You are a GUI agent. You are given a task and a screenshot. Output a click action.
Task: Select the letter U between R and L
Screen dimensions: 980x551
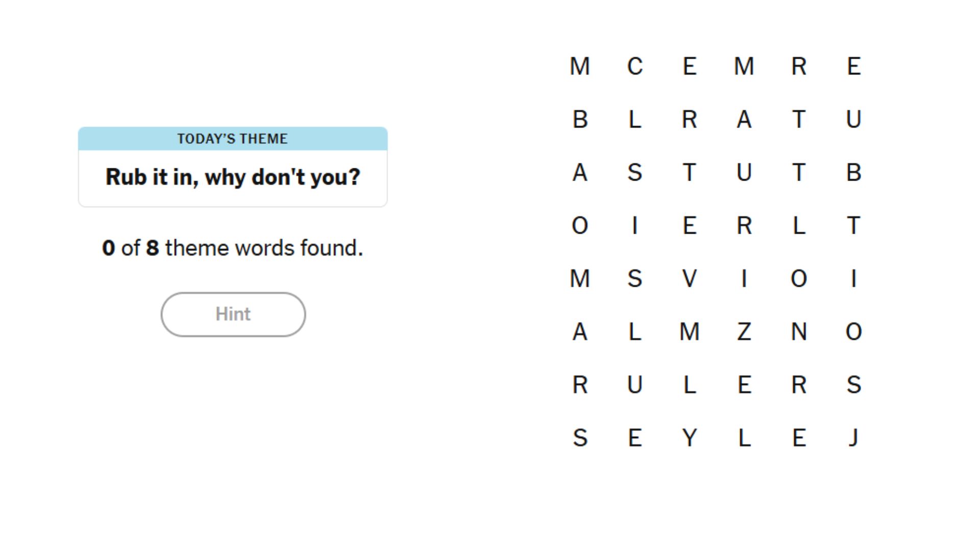pyautogui.click(x=635, y=385)
